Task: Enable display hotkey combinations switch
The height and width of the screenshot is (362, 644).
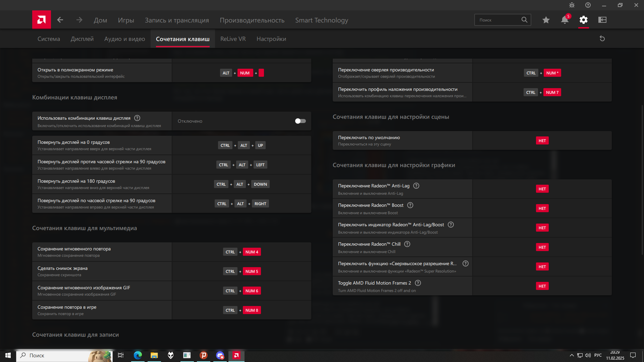Action: [x=300, y=121]
